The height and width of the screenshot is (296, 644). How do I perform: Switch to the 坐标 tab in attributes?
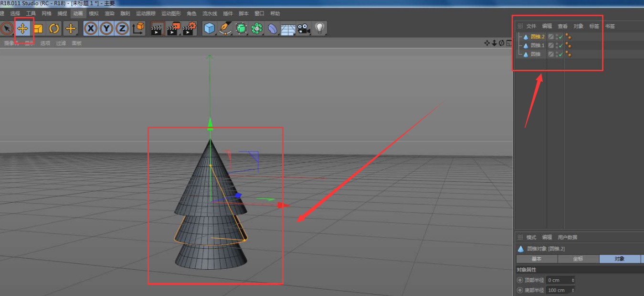578,259
